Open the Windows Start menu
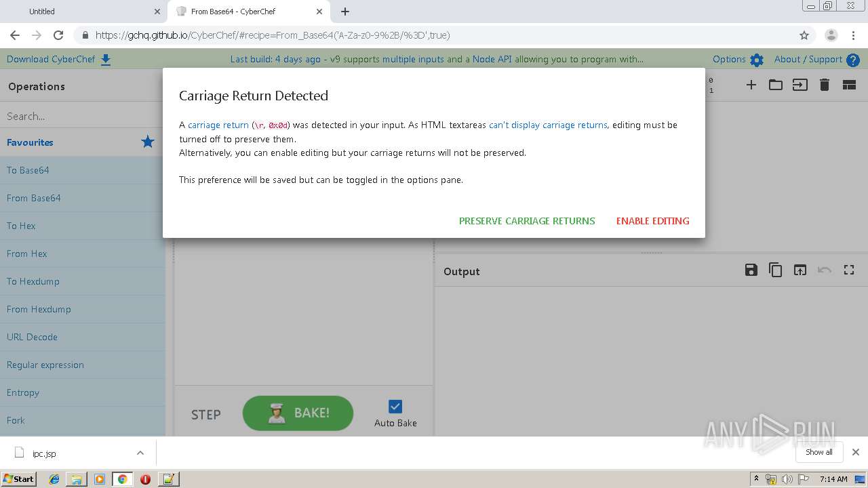The width and height of the screenshot is (868, 488). pyautogui.click(x=18, y=479)
